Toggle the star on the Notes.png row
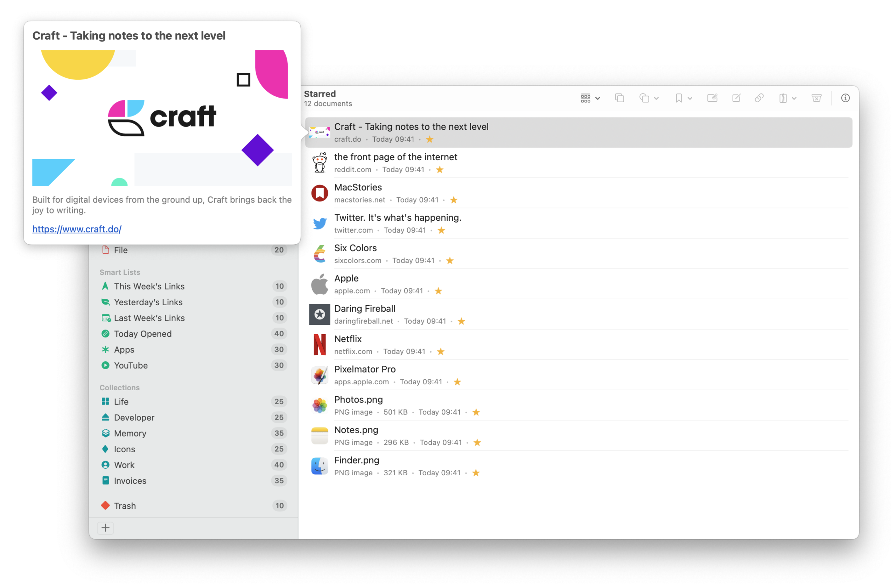Screen dimensions: 896x588 click(477, 443)
